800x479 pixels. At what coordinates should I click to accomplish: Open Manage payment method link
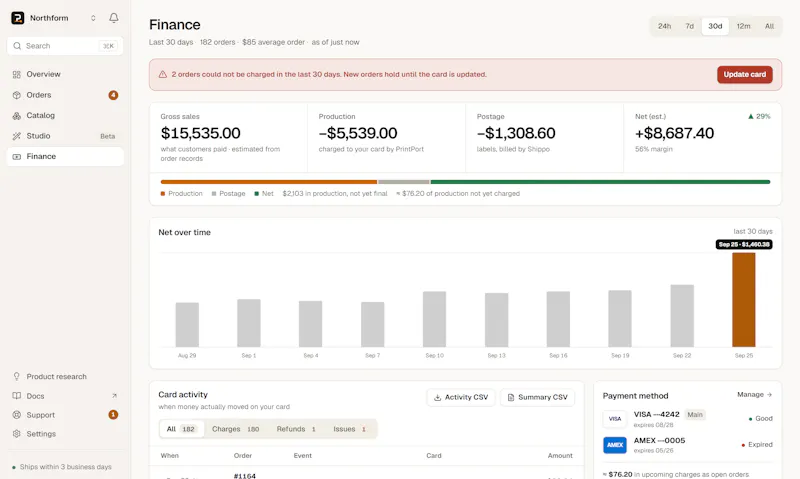755,394
